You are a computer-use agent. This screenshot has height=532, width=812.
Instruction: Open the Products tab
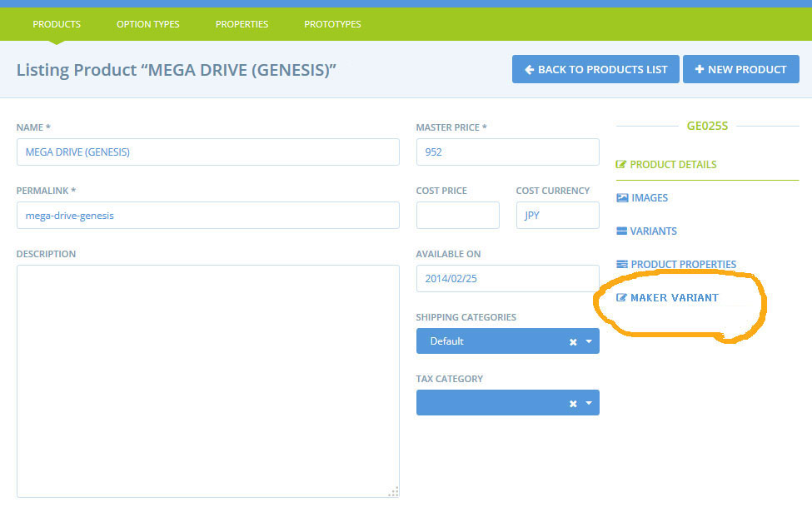pos(57,24)
